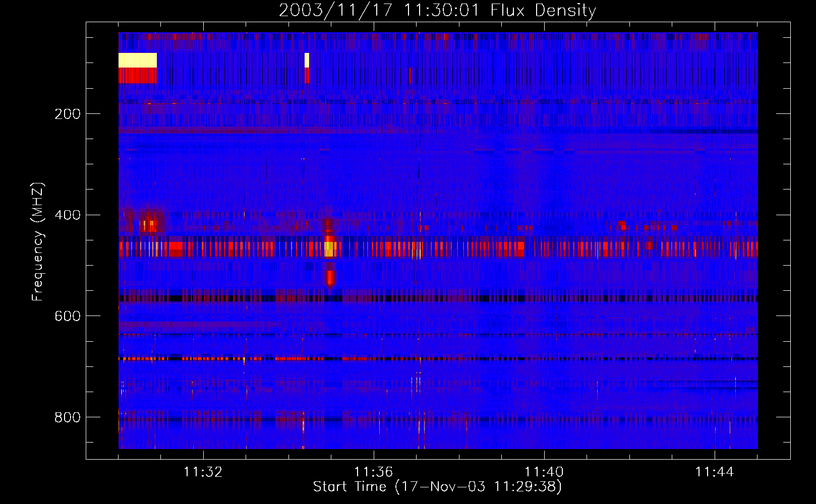
Task: Click the 400 frequency tick label
Action: [67, 215]
